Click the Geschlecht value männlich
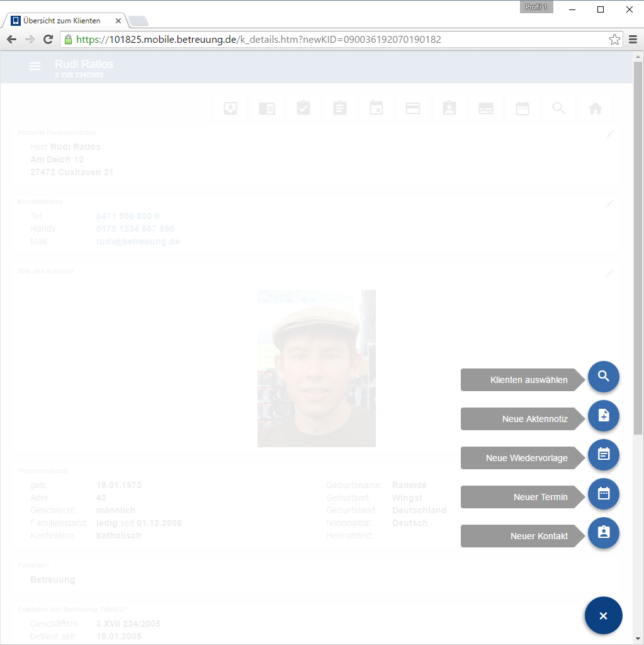The image size is (644, 645). pos(116,510)
